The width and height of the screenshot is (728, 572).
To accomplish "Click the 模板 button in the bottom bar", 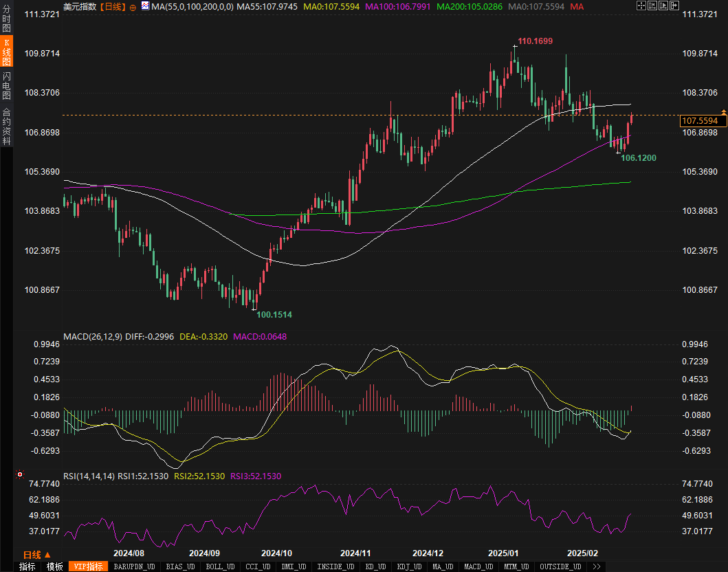I will click(54, 566).
